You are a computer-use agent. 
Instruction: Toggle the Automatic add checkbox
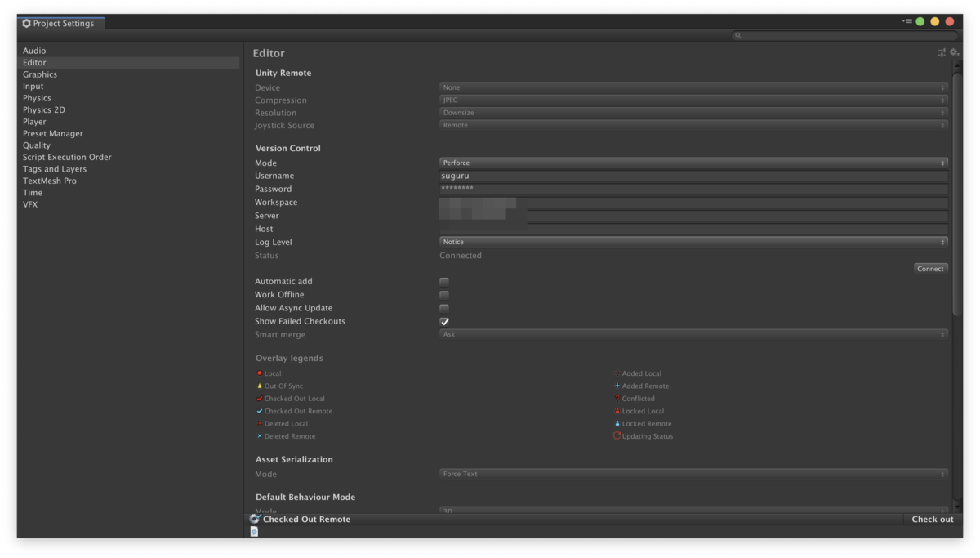(x=444, y=282)
